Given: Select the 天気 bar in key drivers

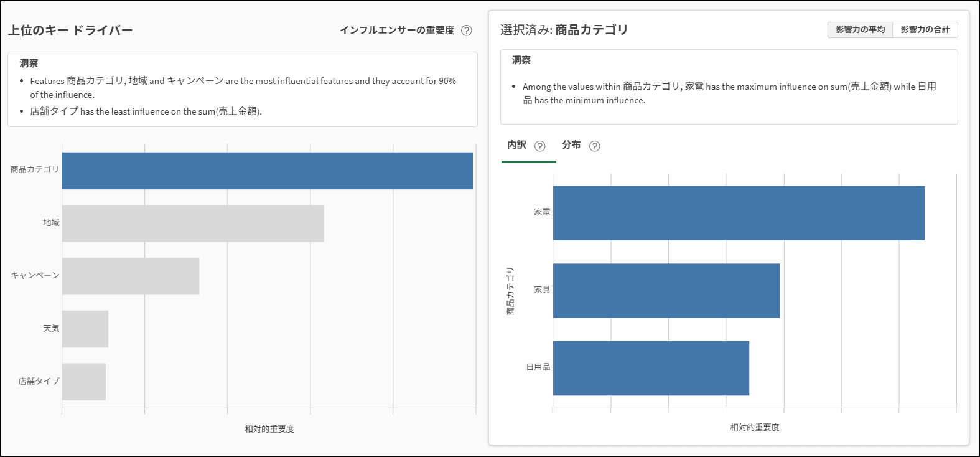Looking at the screenshot, I should pos(85,329).
